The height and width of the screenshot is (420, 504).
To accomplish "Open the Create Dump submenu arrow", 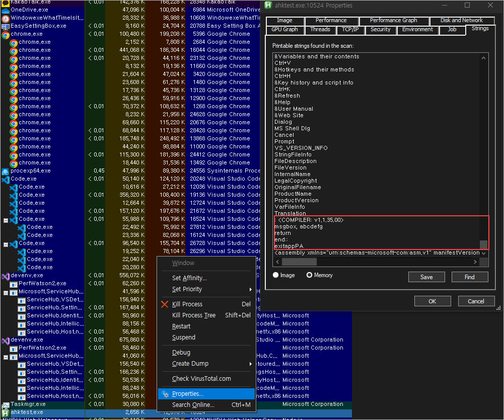I will (250, 364).
